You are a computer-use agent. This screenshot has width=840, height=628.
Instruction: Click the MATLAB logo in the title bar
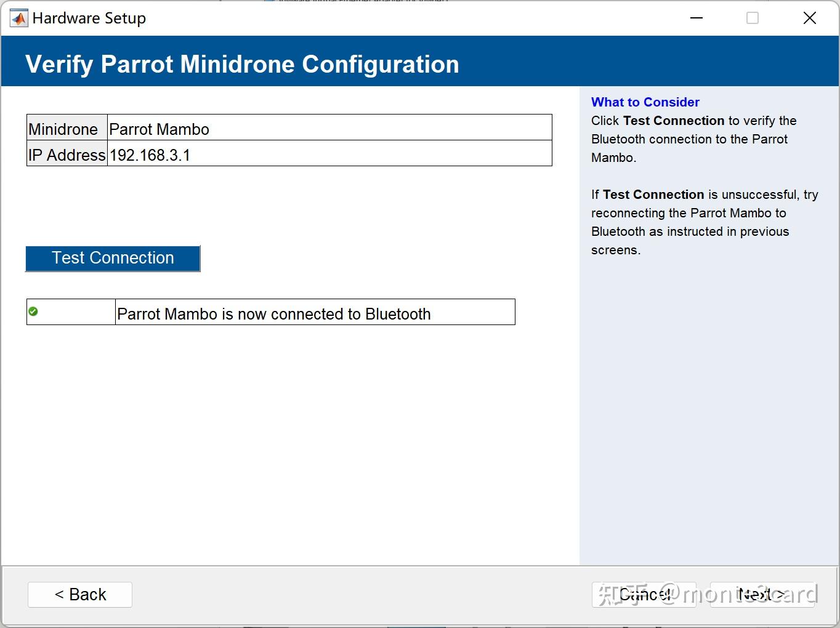(x=18, y=18)
